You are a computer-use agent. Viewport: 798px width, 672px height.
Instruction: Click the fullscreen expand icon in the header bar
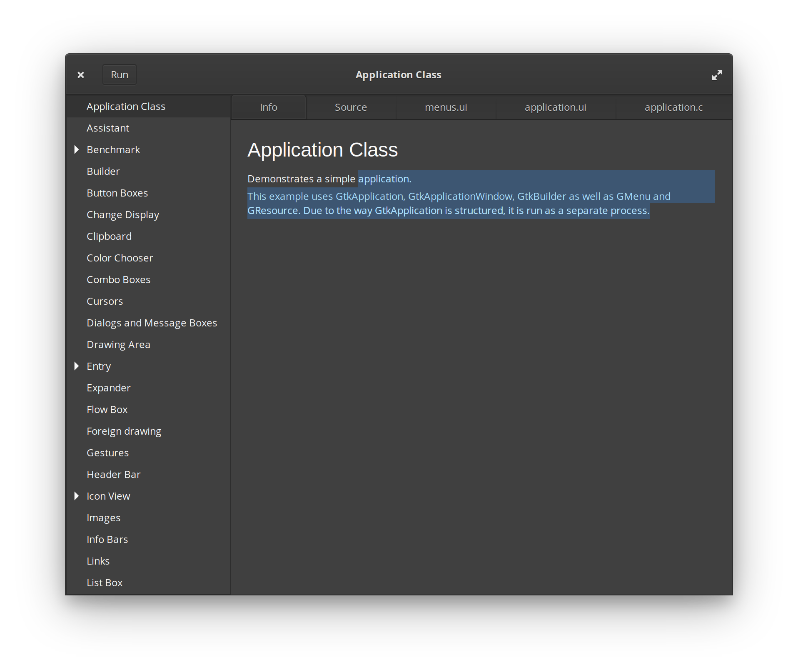coord(717,75)
